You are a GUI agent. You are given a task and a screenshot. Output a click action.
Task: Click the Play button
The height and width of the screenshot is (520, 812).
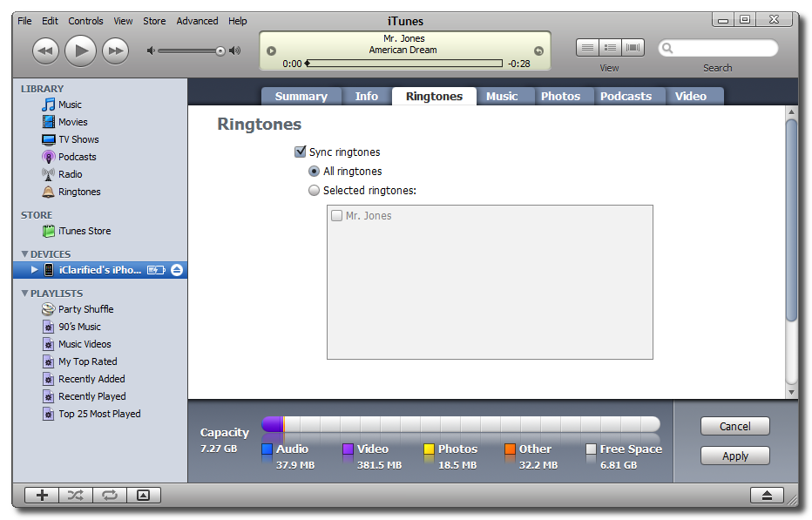80,51
